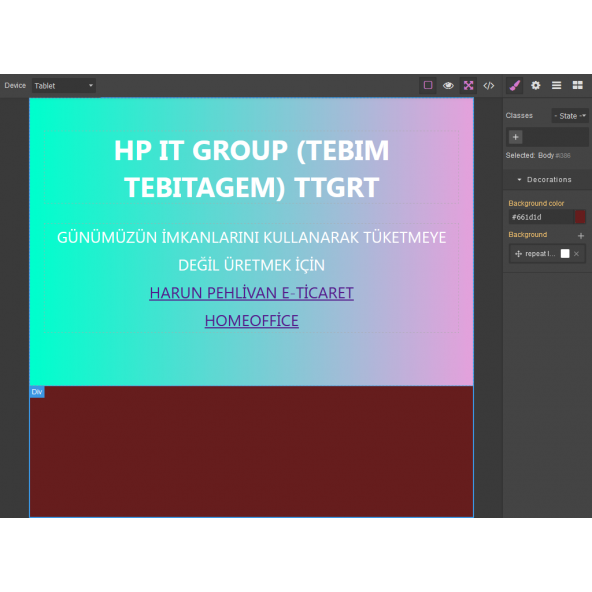Open the settings gear panel
This screenshot has height=592, width=592.
point(535,85)
